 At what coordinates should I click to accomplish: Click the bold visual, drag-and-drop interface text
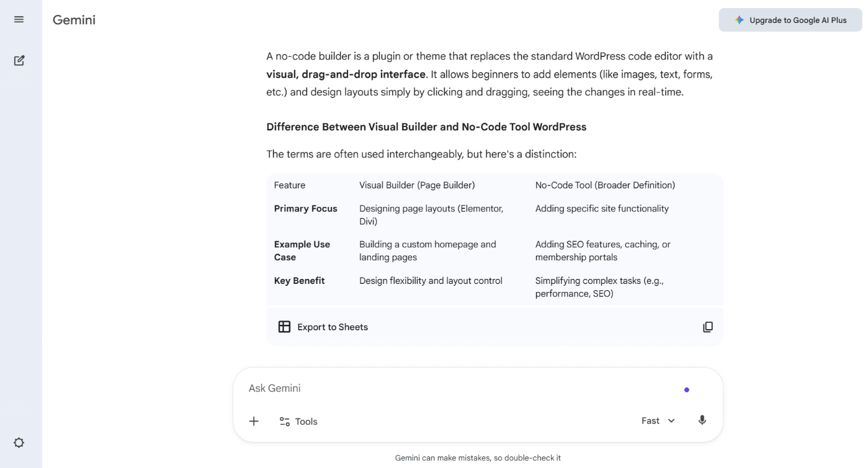[346, 74]
